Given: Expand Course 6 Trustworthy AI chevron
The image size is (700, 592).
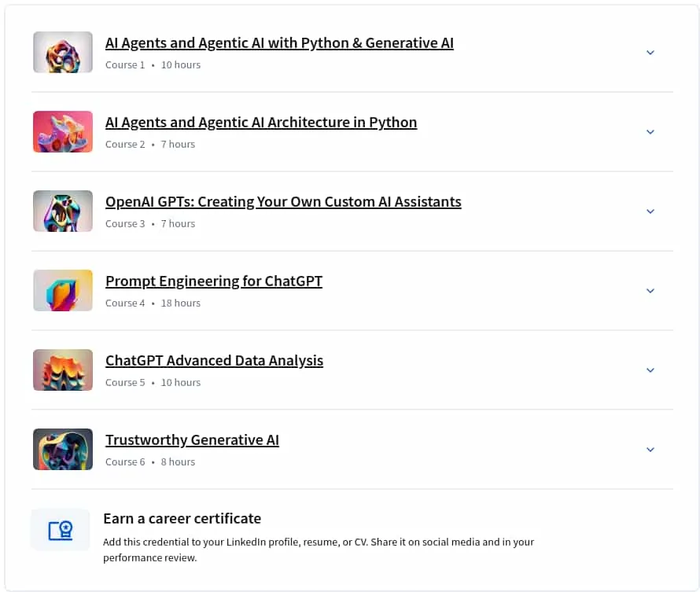Looking at the screenshot, I should click(x=650, y=450).
